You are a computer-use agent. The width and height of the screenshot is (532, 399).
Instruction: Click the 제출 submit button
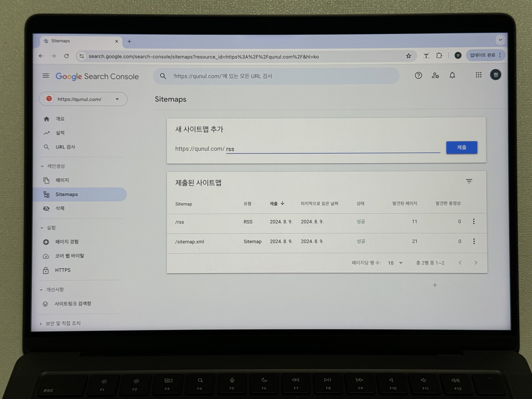click(461, 147)
